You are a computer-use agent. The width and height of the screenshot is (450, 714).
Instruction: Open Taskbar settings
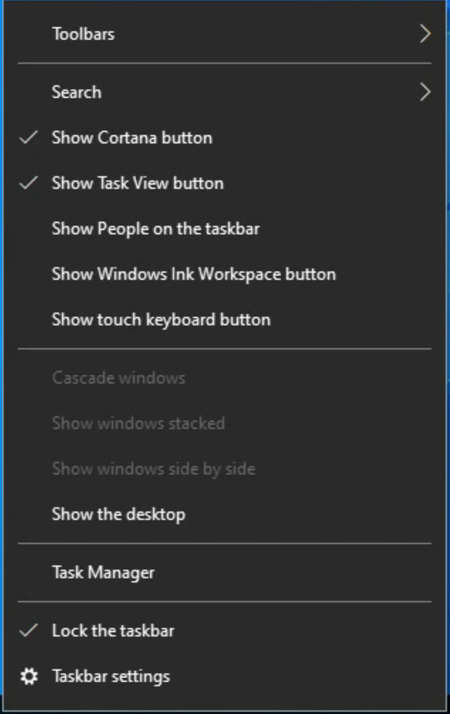(x=225, y=676)
